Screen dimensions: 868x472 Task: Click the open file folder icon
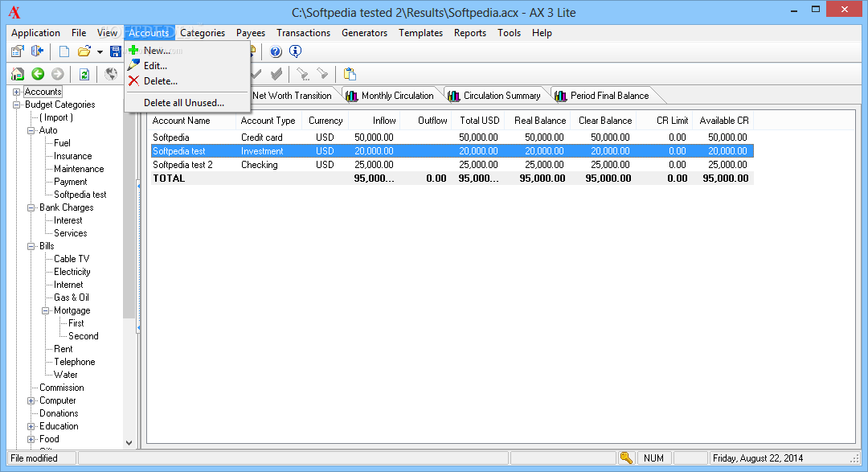click(x=84, y=51)
